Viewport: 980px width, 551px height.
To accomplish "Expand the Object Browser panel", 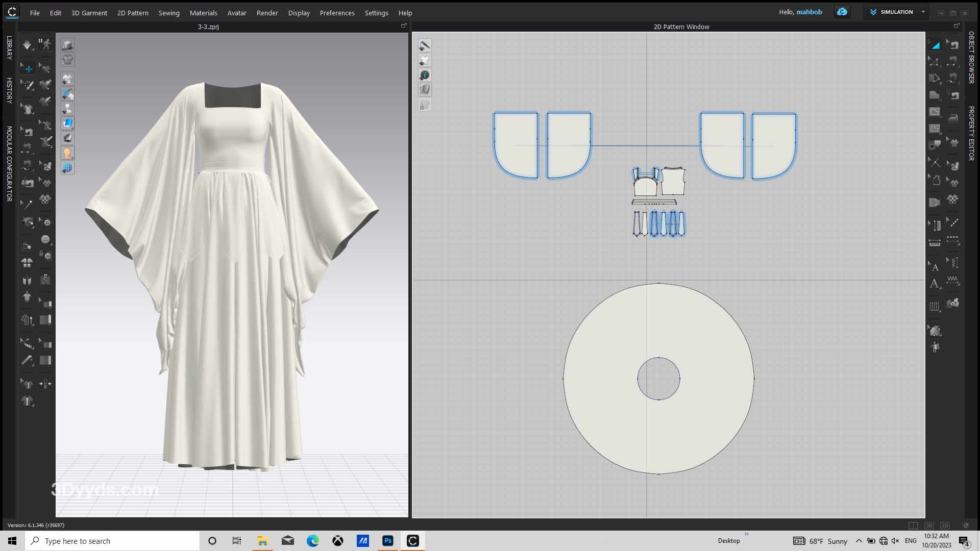I will pyautogui.click(x=971, y=57).
